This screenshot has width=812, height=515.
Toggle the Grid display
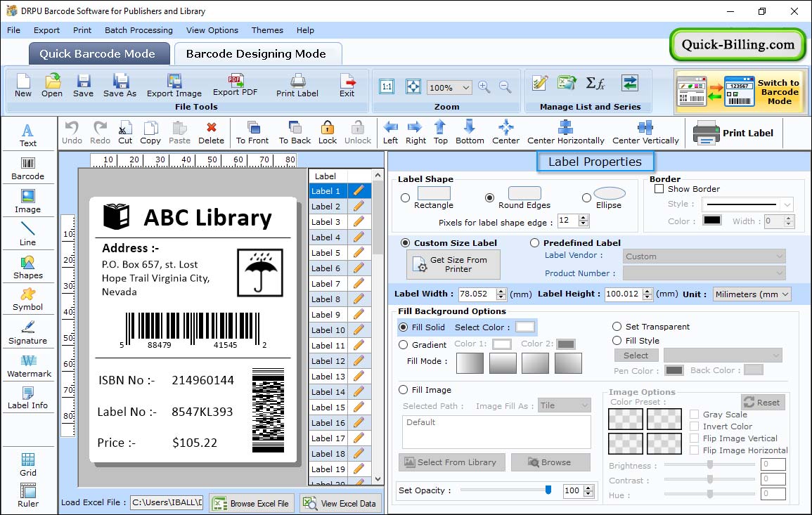(28, 465)
